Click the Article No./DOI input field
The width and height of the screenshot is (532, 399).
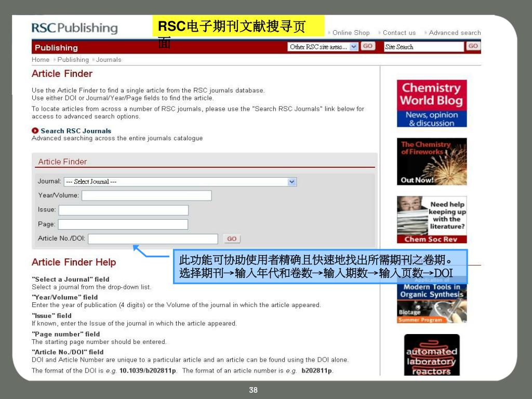pos(153,239)
